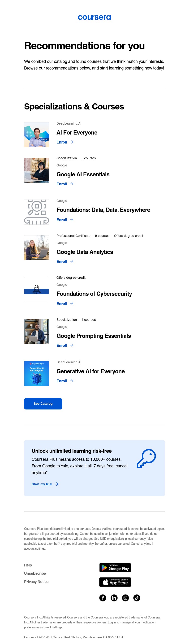Click the Download on the App Store badge
The image size is (189, 644).
click(x=115, y=582)
